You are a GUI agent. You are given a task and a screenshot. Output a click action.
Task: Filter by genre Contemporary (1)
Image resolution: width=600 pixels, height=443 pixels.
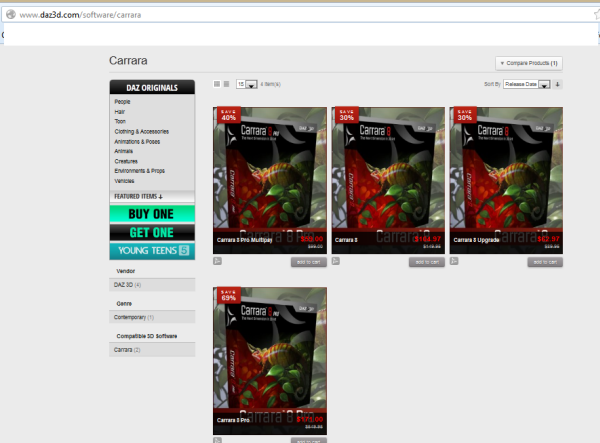(152, 317)
